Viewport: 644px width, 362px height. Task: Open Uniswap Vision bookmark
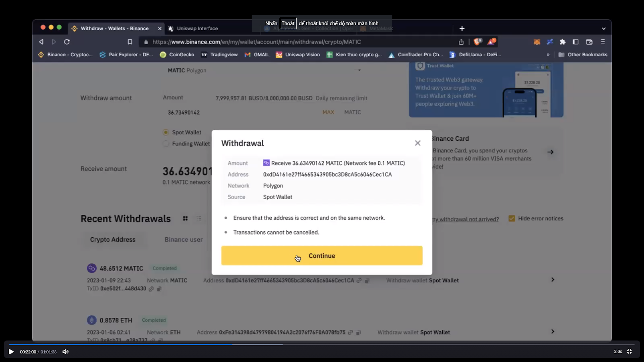click(298, 55)
